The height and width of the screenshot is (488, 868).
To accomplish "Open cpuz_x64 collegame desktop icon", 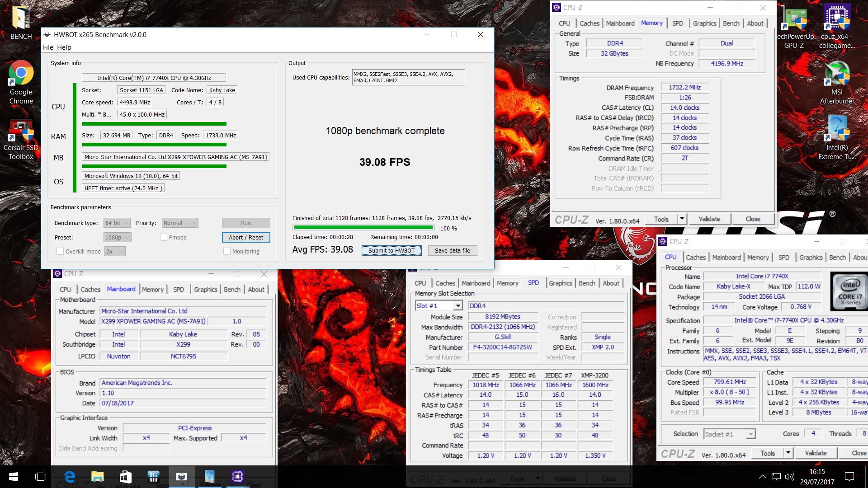I will coord(837,27).
